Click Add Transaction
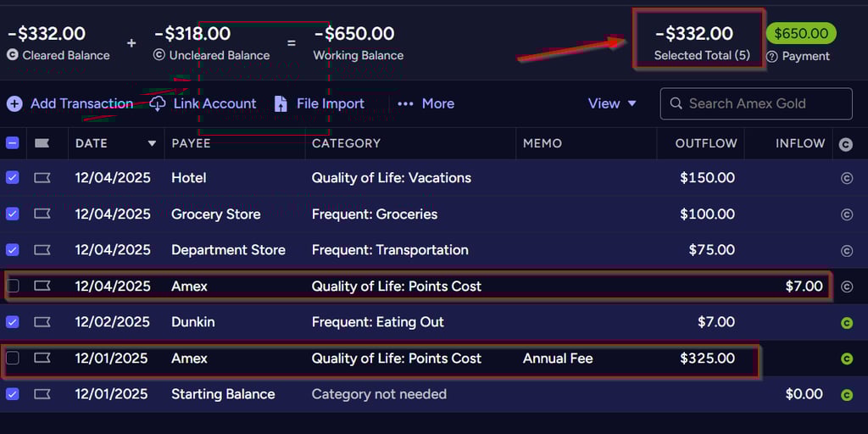868x434 pixels. click(70, 103)
